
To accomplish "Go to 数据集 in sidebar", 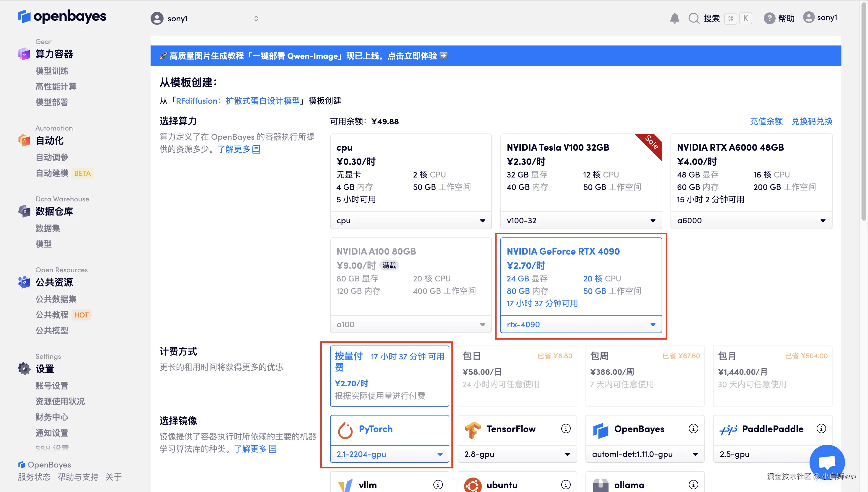I will click(x=48, y=228).
